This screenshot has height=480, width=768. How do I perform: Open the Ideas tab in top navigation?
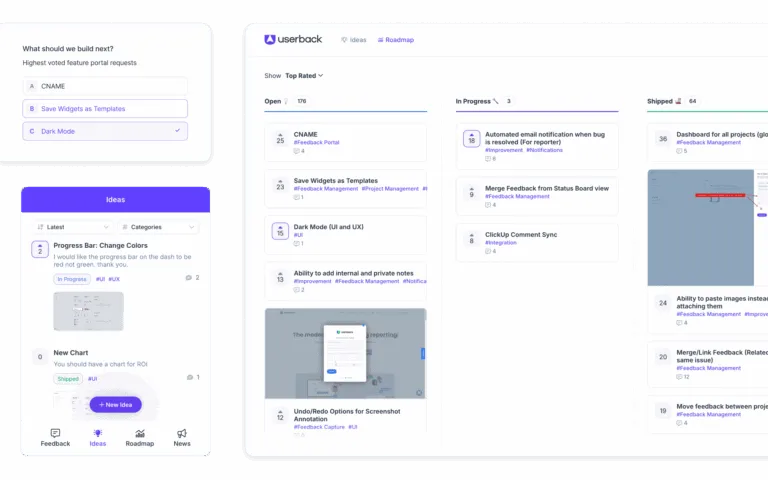[354, 40]
